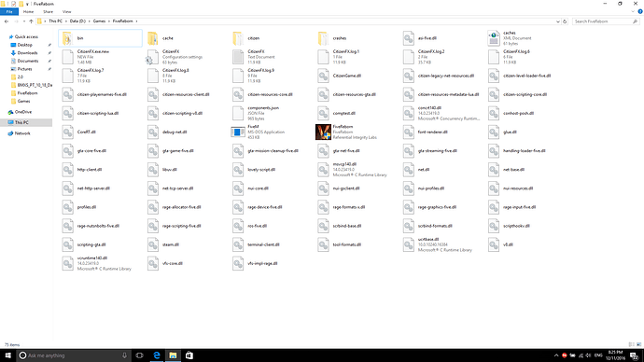Click the Cortana Ask me anything box

73,355
